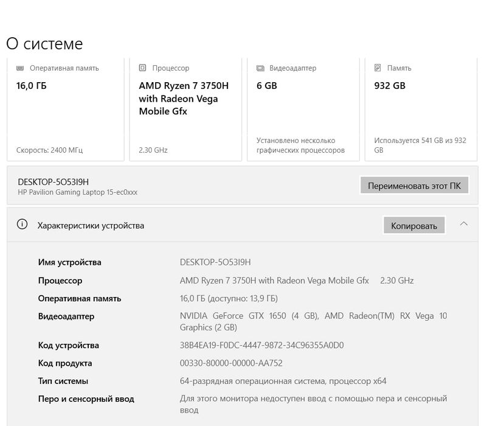
Task: Click the storage disk icon beside Память
Action: [378, 68]
